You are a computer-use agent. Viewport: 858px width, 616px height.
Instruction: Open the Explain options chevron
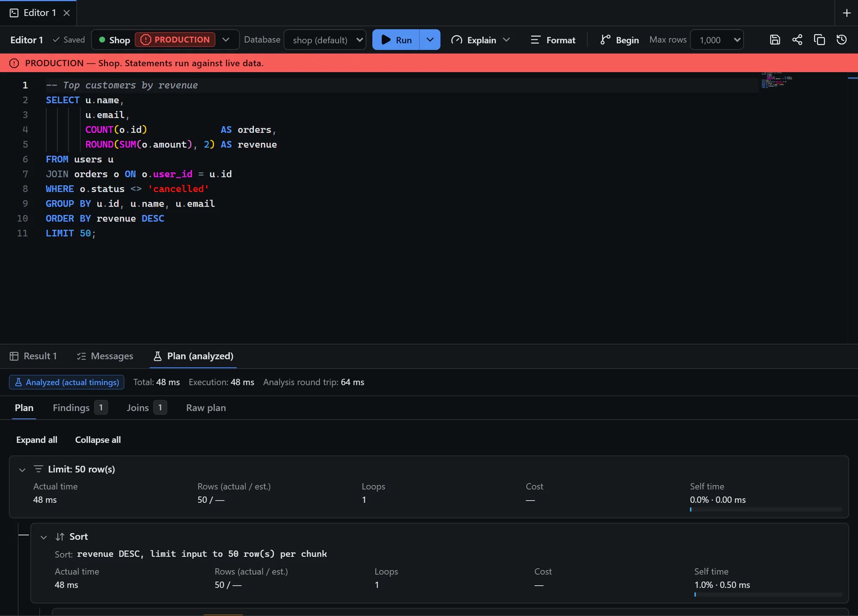[507, 40]
